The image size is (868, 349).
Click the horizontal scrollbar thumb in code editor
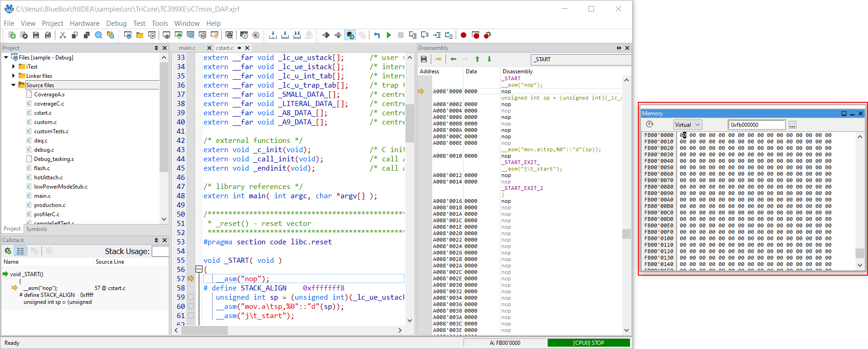(204, 331)
